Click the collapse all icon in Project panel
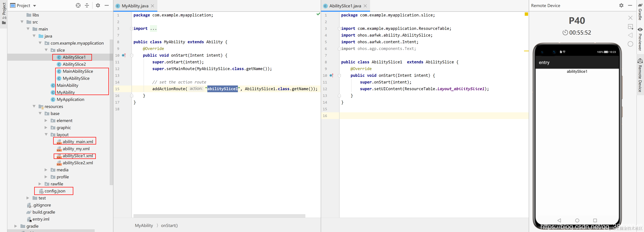644x232 pixels. [87, 6]
